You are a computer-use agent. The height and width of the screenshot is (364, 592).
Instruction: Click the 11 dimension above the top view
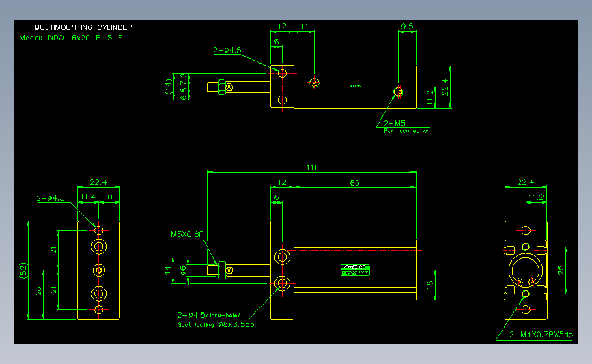coord(305,27)
